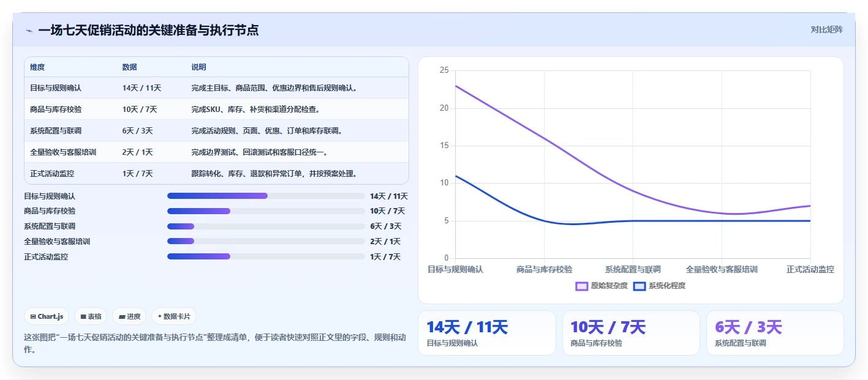
Task: Select the summary paragraph starting 这张图把
Action: (x=214, y=343)
